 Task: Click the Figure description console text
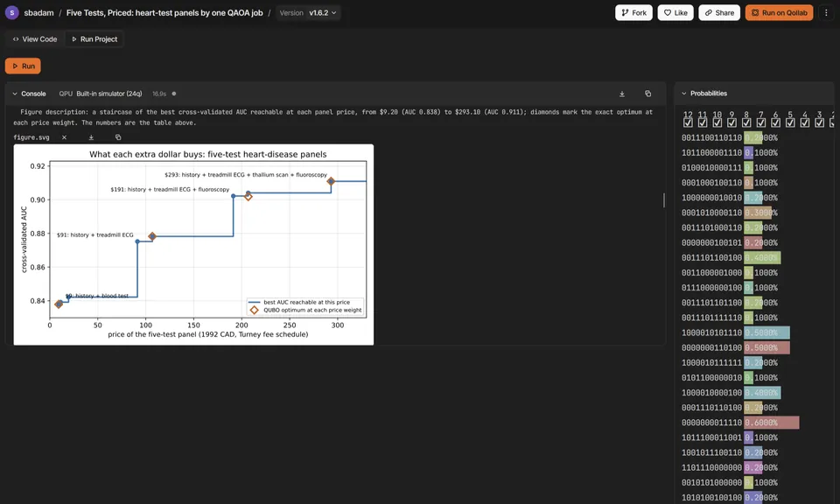[333, 117]
